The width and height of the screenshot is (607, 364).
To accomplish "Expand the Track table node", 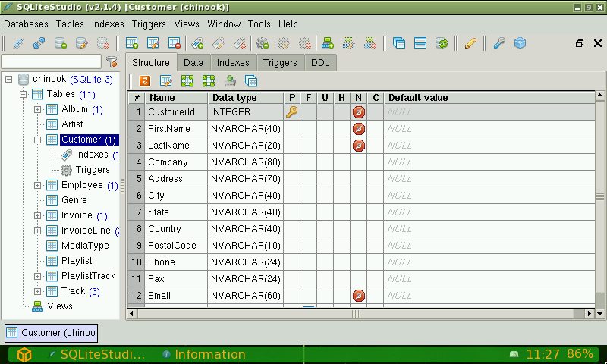I will click(37, 291).
